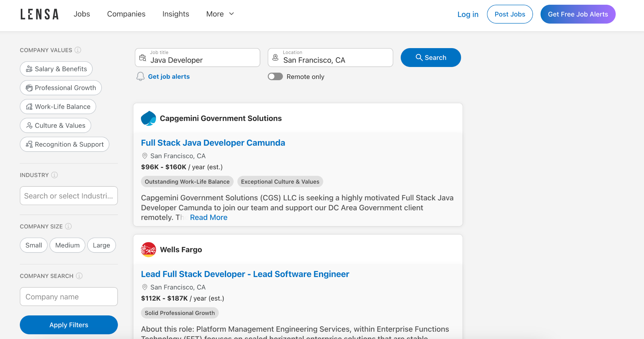644x339 pixels.
Task: Click the map pin icon on Capgemini job
Action: 145,156
